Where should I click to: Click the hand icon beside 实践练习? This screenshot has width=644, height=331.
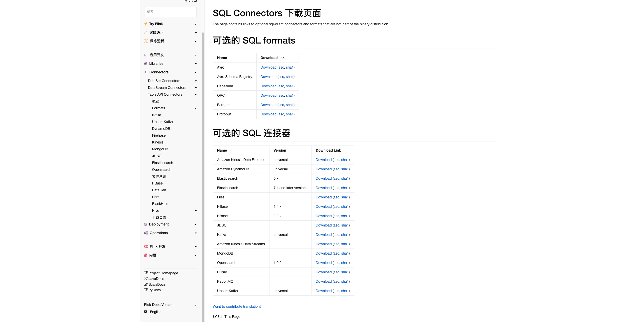(146, 32)
